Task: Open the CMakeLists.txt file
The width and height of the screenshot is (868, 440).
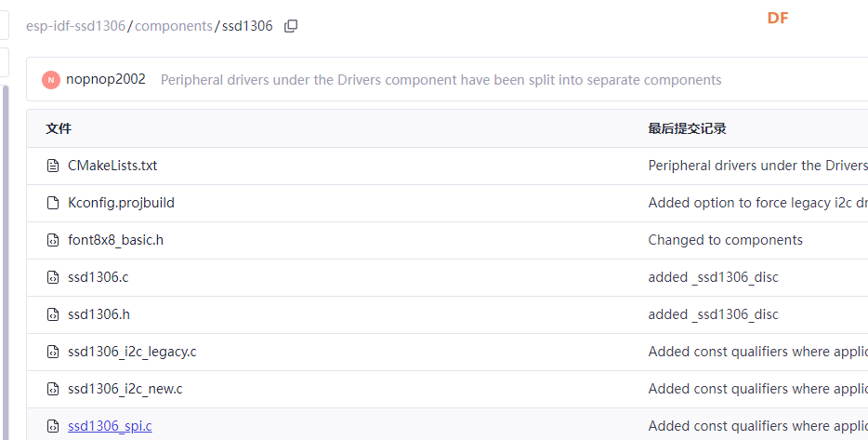Action: point(112,166)
